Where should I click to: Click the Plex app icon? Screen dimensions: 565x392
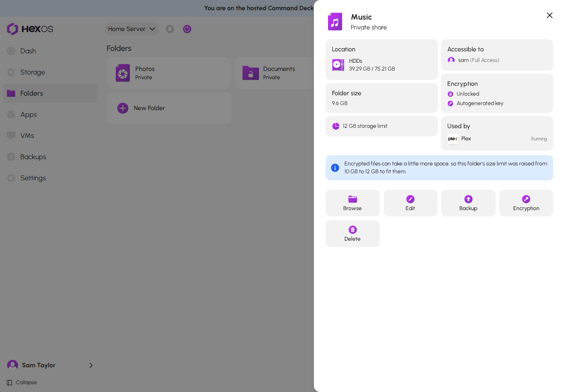(453, 139)
